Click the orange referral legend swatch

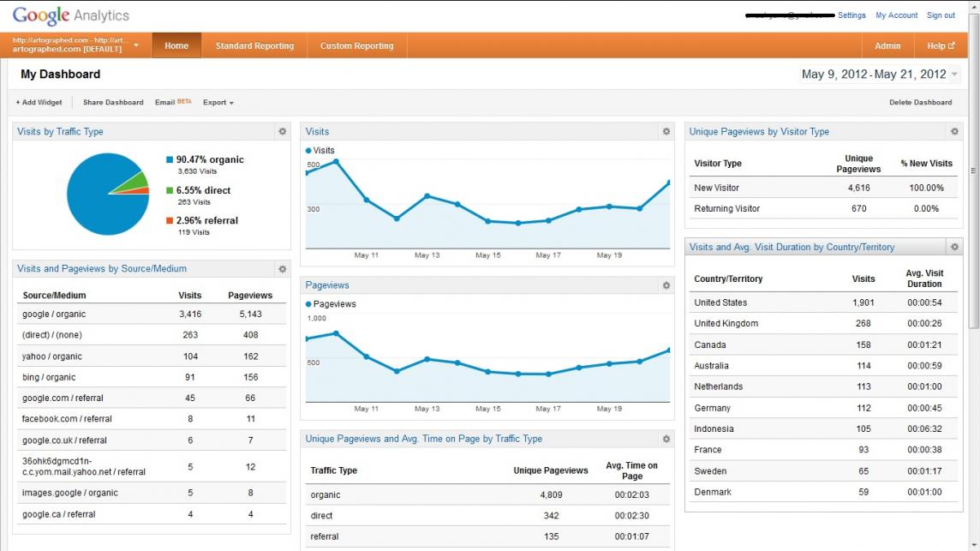[170, 220]
